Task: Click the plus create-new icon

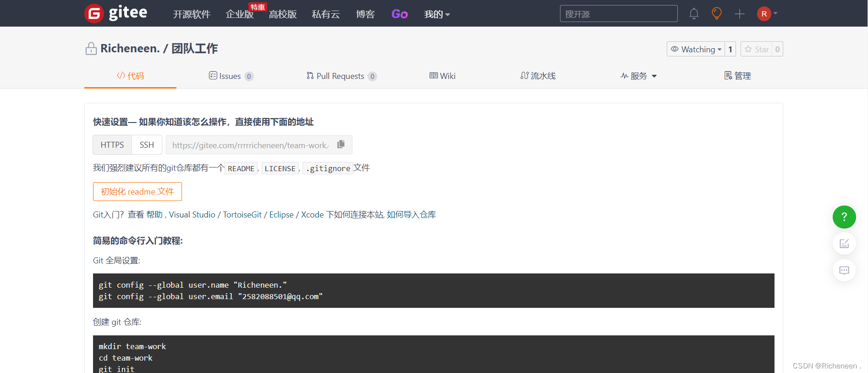Action: point(739,14)
